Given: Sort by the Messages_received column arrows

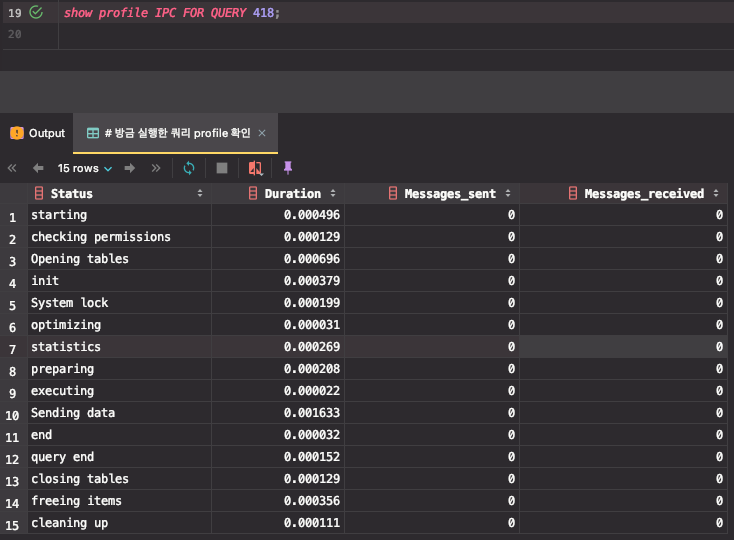Looking at the screenshot, I should coord(716,193).
